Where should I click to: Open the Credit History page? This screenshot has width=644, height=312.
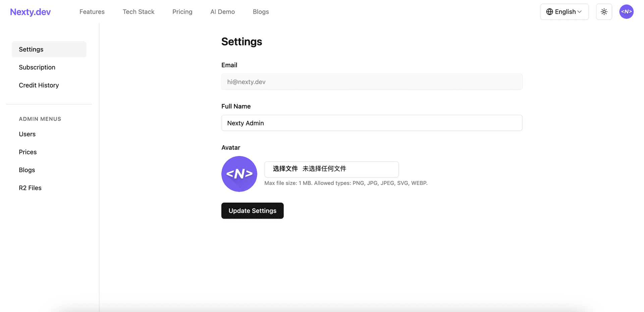coord(39,85)
